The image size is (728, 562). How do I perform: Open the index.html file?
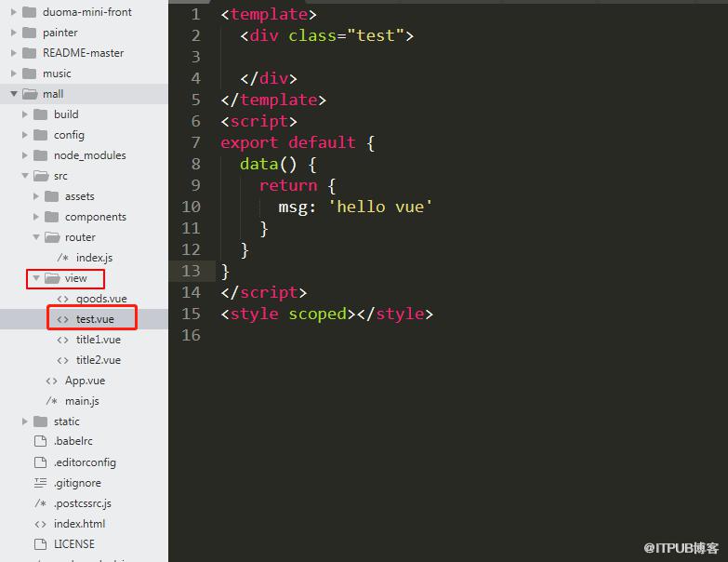pyautogui.click(x=79, y=524)
